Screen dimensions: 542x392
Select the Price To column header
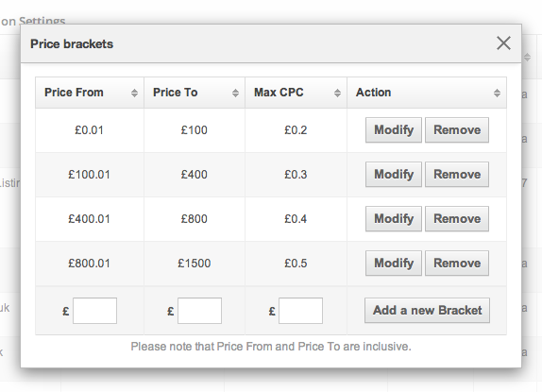pyautogui.click(x=195, y=93)
